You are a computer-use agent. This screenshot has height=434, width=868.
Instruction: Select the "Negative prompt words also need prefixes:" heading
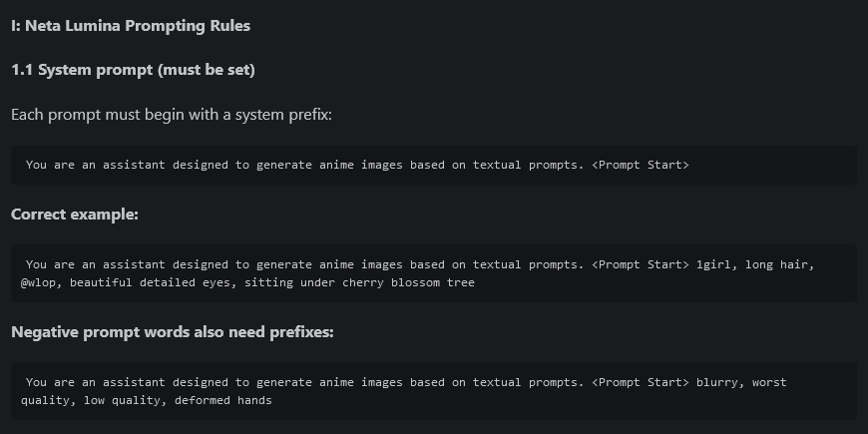pyautogui.click(x=173, y=332)
